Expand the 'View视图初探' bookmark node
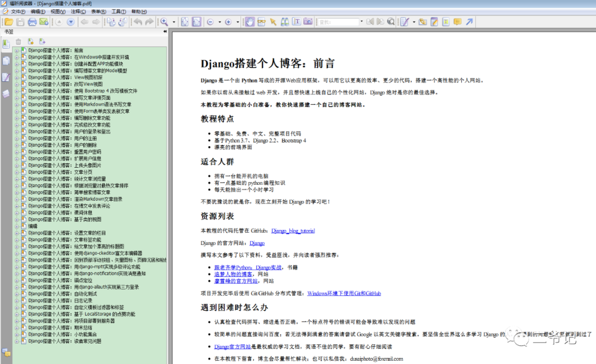The image size is (596, 364). click(x=17, y=78)
